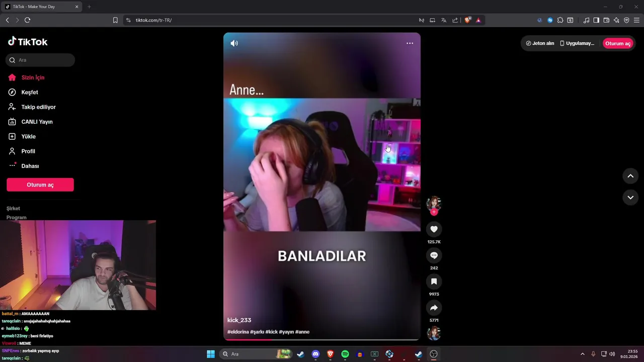Open the browser extensions puzzle icon
Image resolution: width=644 pixels, height=362 pixels.
click(x=560, y=20)
